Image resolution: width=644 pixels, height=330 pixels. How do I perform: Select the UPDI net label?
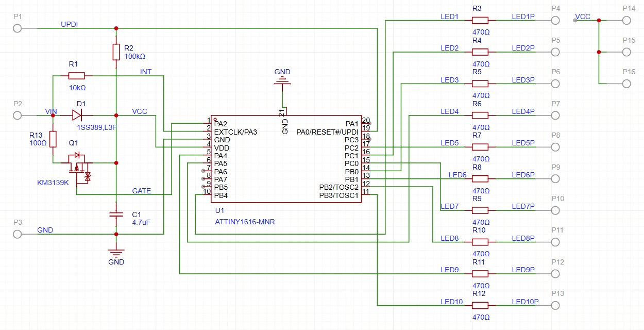(x=70, y=24)
